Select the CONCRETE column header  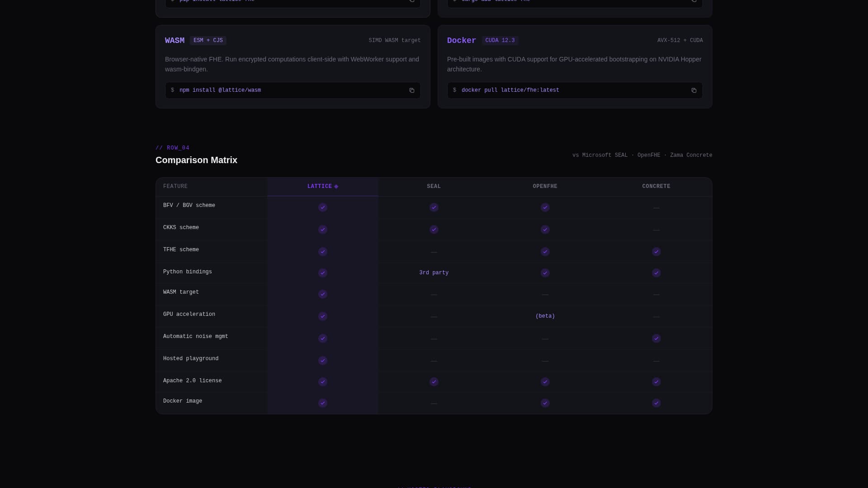click(656, 187)
